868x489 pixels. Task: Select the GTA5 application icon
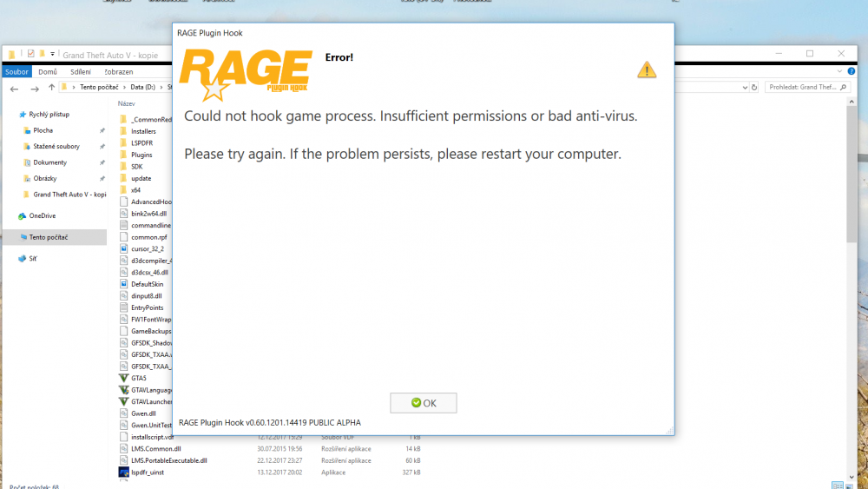pyautogui.click(x=124, y=378)
